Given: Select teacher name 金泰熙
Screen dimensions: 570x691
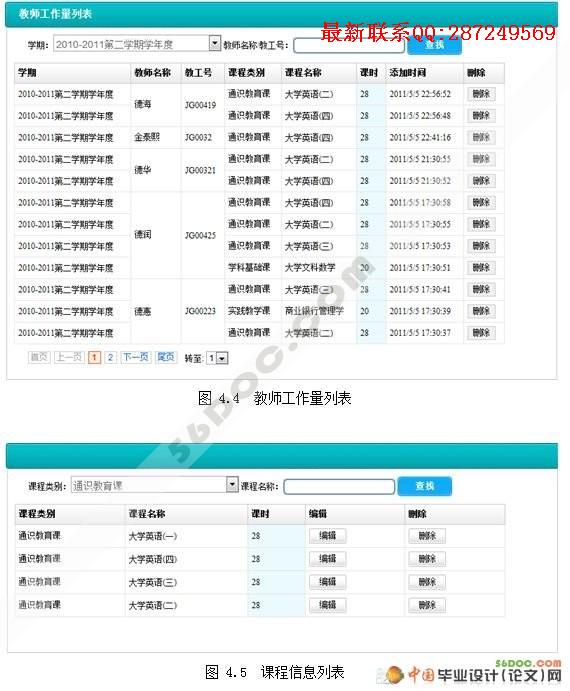Looking at the screenshot, I should click(147, 137).
